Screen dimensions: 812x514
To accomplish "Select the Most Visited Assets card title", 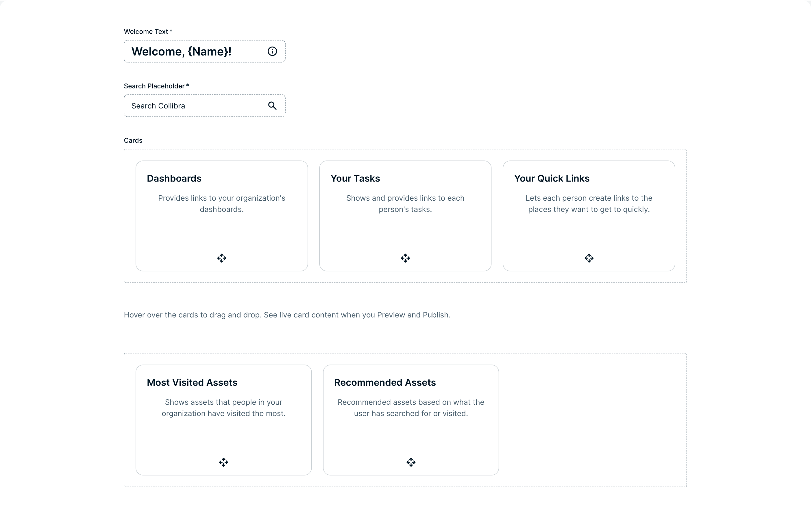I will click(192, 382).
